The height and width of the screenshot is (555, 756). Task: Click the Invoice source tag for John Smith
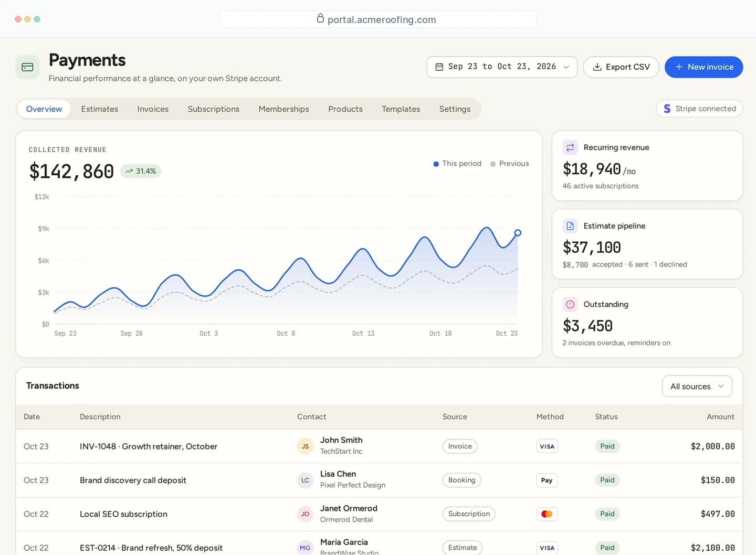(x=460, y=446)
